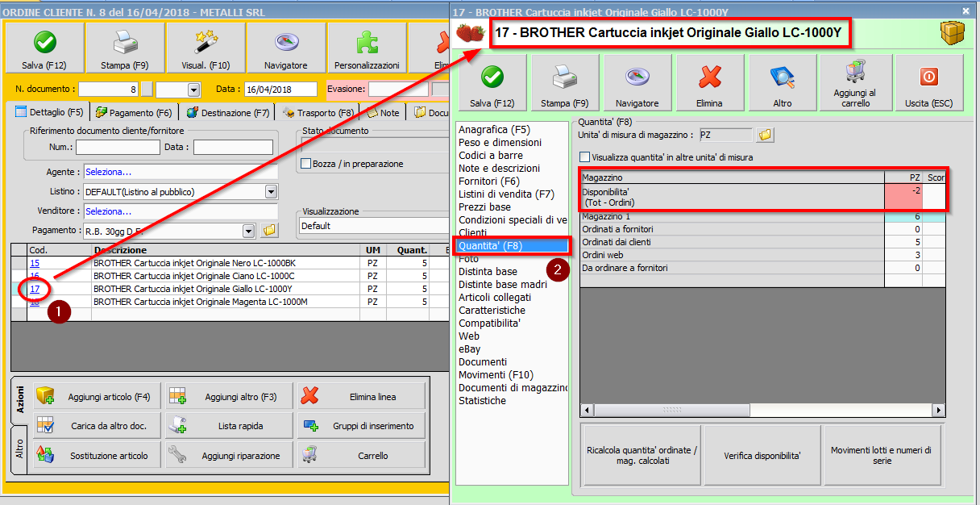This screenshot has height=505, width=980.
Task: Open the Altro tool in article toolbar
Action: [x=783, y=82]
